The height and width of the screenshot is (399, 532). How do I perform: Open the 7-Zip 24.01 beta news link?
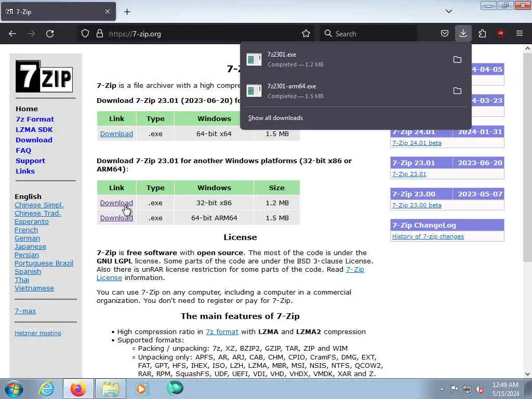[x=417, y=143]
